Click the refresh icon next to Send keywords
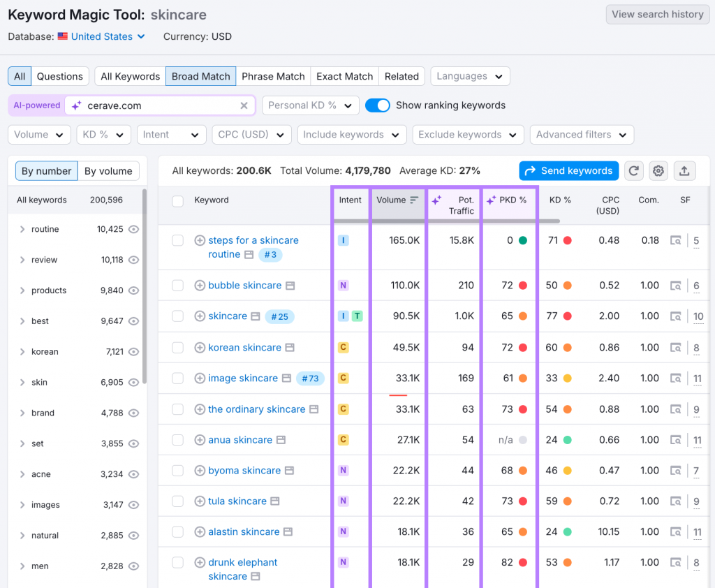The height and width of the screenshot is (588, 715). pyautogui.click(x=633, y=171)
